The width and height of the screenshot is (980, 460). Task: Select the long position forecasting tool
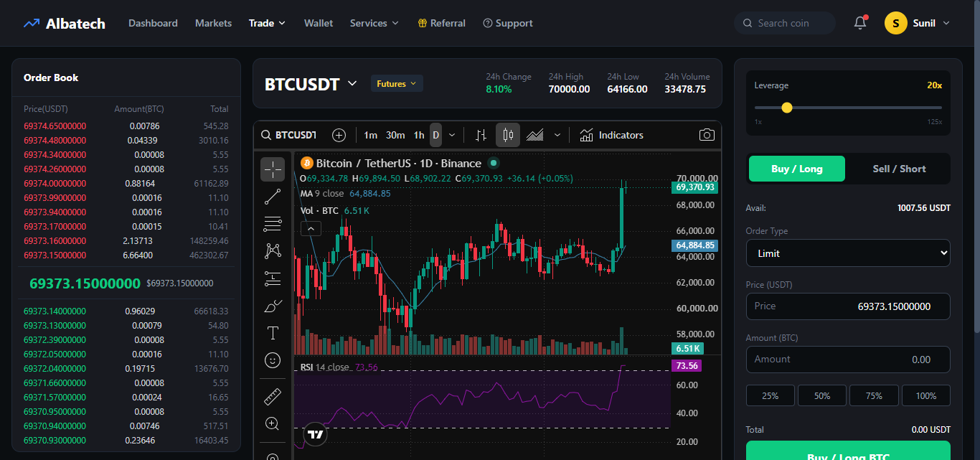[273, 278]
